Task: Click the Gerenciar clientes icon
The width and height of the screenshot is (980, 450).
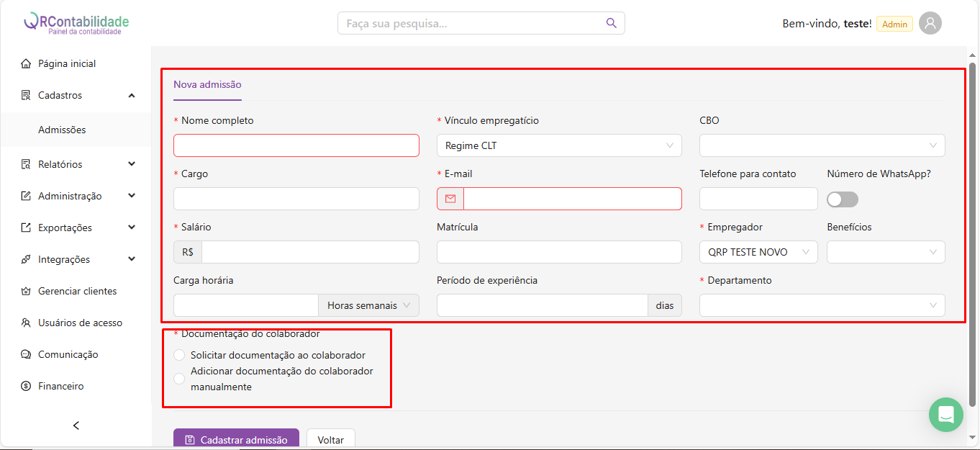Action: (26, 291)
